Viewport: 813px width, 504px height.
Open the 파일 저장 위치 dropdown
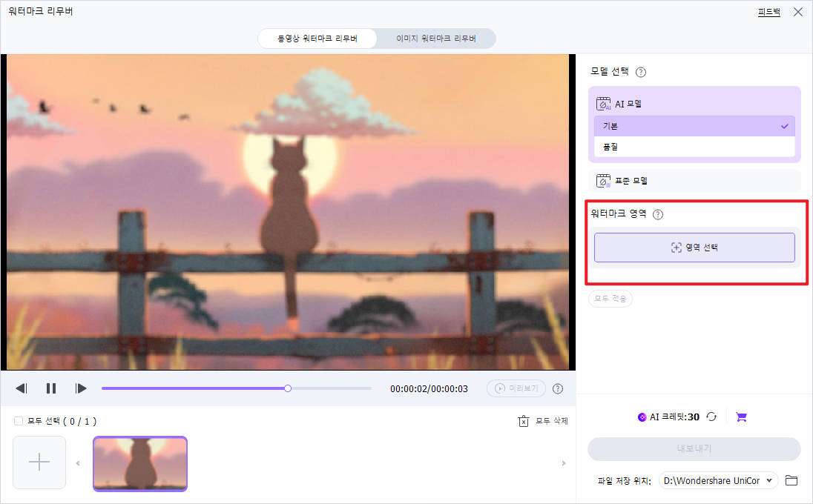[718, 481]
